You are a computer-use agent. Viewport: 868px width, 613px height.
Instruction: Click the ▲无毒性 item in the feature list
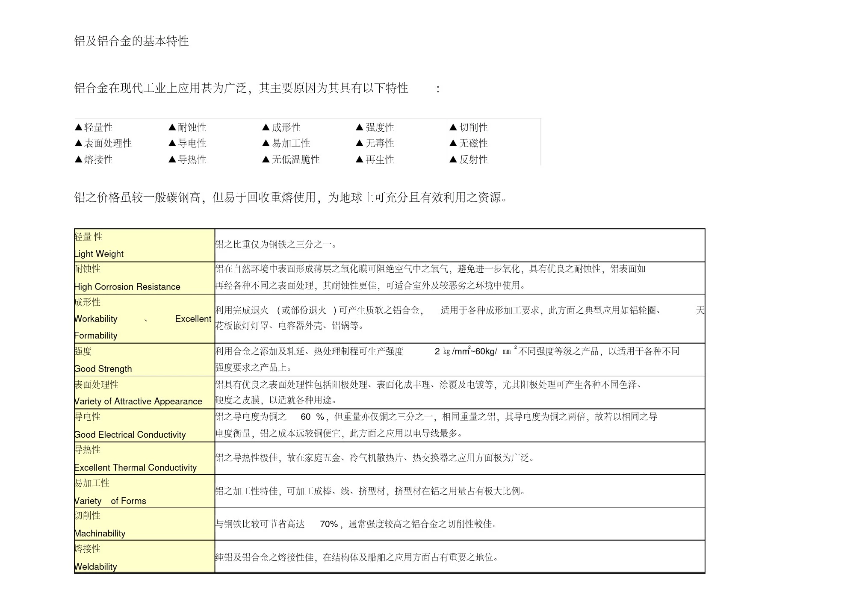point(375,143)
